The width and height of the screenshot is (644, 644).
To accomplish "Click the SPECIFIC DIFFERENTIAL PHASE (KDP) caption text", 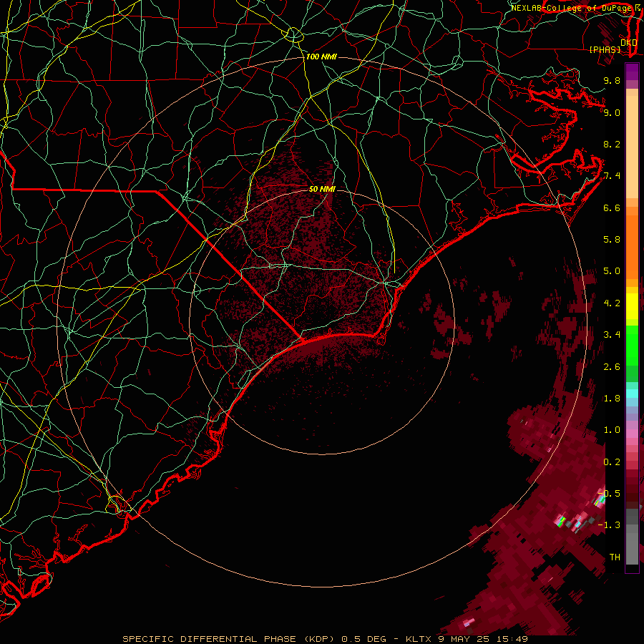I will pyautogui.click(x=228, y=639).
